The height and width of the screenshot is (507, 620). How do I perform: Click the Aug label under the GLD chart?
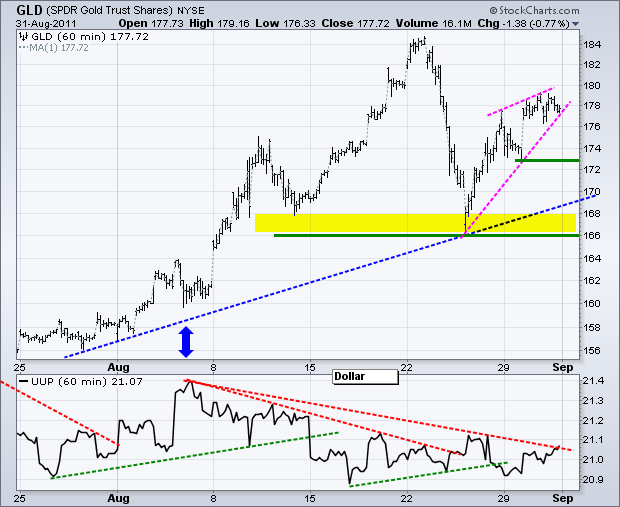tap(118, 367)
